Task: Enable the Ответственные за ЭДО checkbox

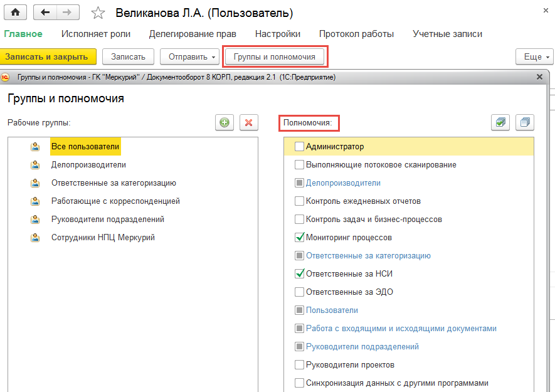Action: (x=299, y=292)
